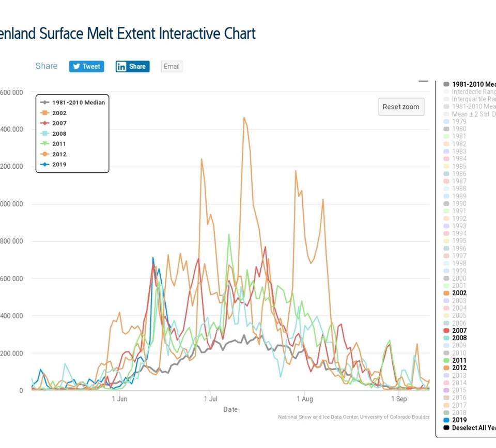Collapse the chart menu dash above the year list
496x448 pixels.
click(423, 81)
